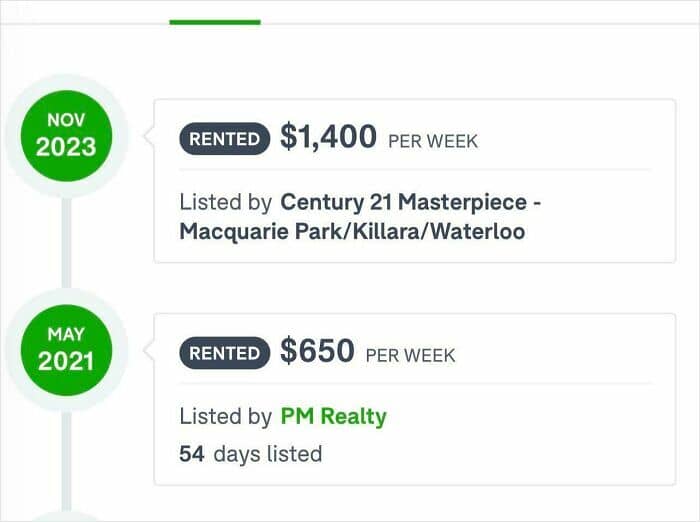Select the $1,400 rental price
The image size is (700, 522).
point(328,137)
